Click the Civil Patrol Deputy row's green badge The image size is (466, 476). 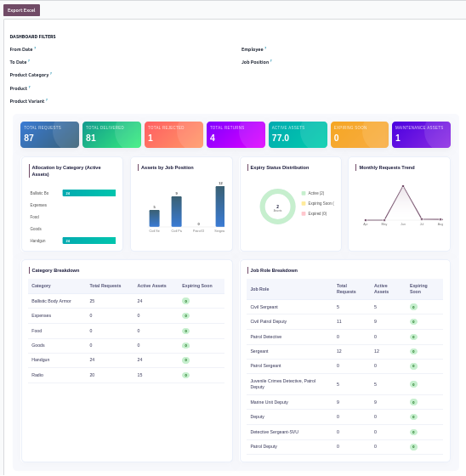pos(413,321)
